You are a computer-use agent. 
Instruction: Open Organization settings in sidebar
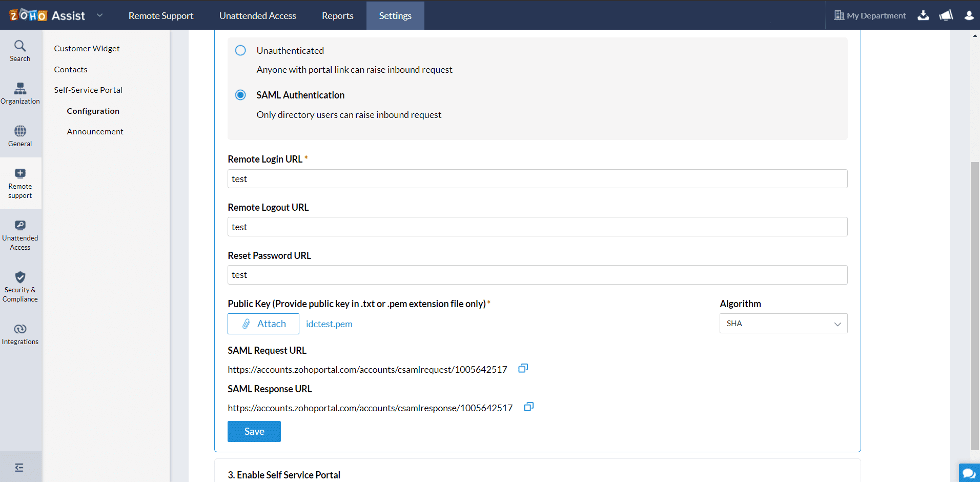[x=20, y=93]
